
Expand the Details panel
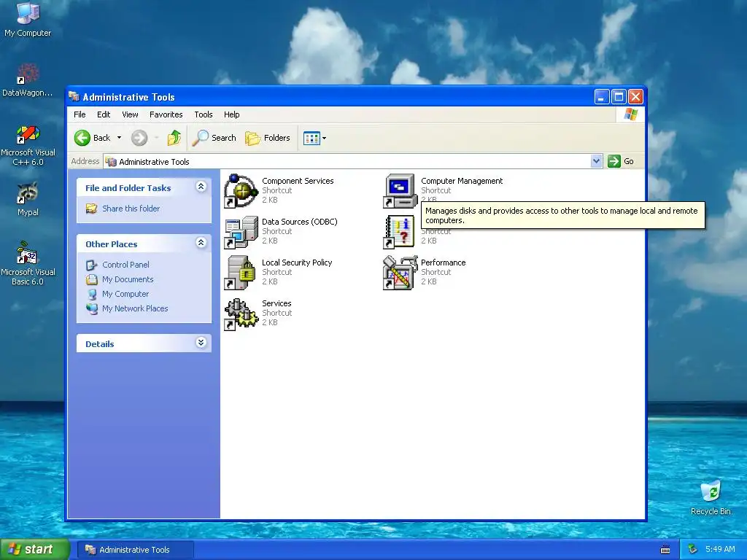201,343
